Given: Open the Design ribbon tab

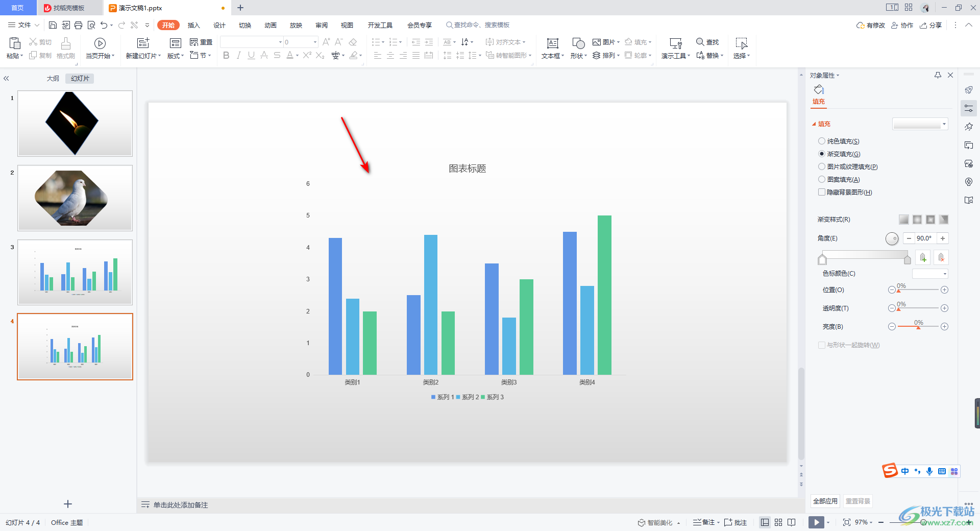Looking at the screenshot, I should click(x=219, y=25).
